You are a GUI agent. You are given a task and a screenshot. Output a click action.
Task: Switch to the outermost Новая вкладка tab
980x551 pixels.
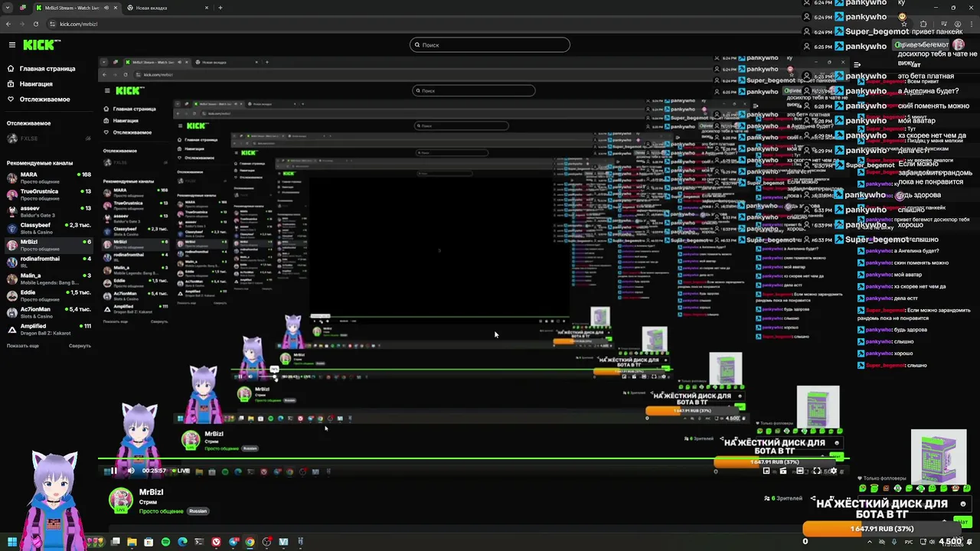[167, 8]
